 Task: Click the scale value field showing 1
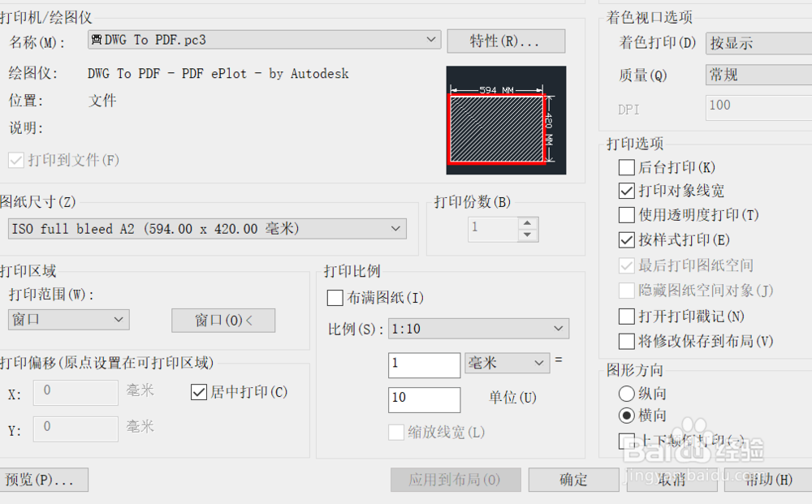(424, 364)
